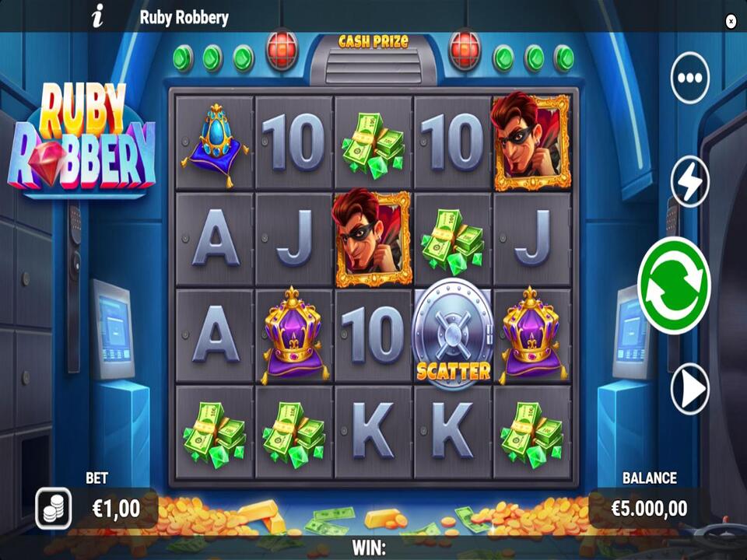747x560 pixels.
Task: Click the green spin button
Action: 674,285
